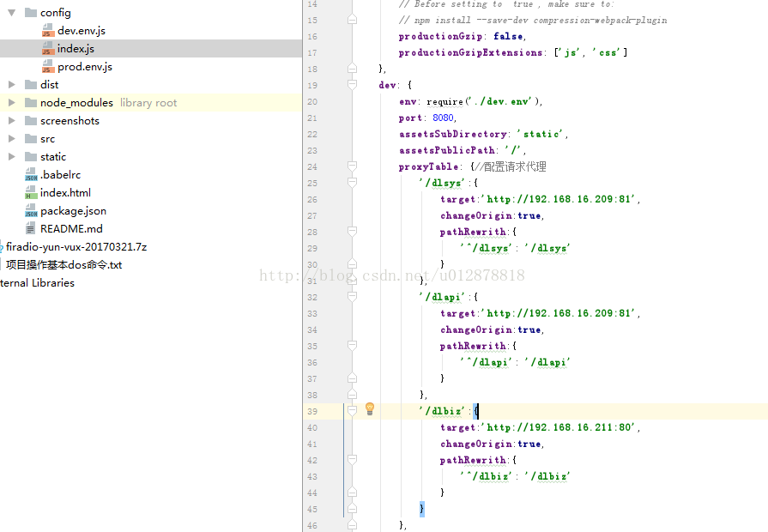Image resolution: width=768 pixels, height=532 pixels.
Task: Fold pathRewrith block at line 42
Action: (x=352, y=460)
